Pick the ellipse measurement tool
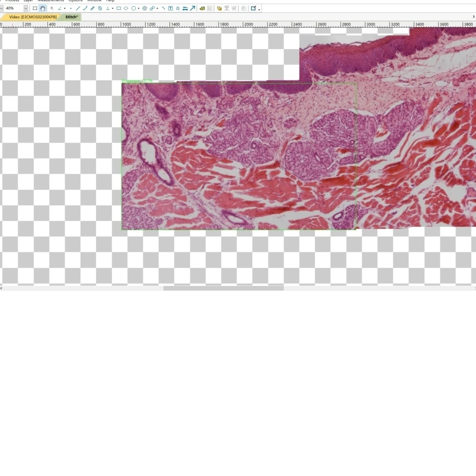The height and width of the screenshot is (476, 476). [126, 9]
